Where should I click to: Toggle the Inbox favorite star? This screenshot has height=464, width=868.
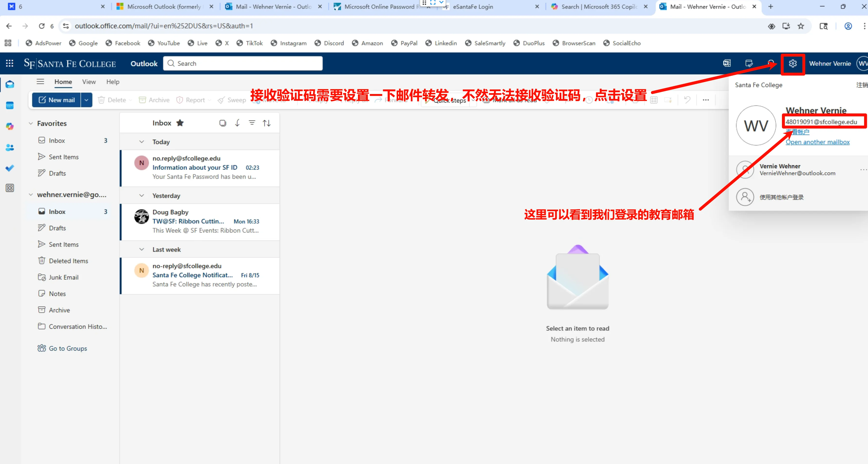click(180, 123)
